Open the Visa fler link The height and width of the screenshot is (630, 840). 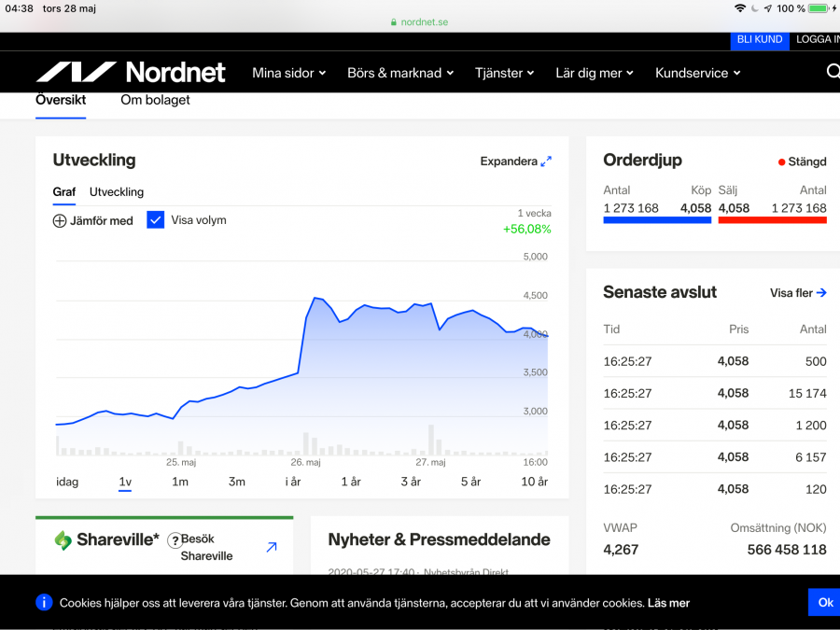[x=798, y=293]
